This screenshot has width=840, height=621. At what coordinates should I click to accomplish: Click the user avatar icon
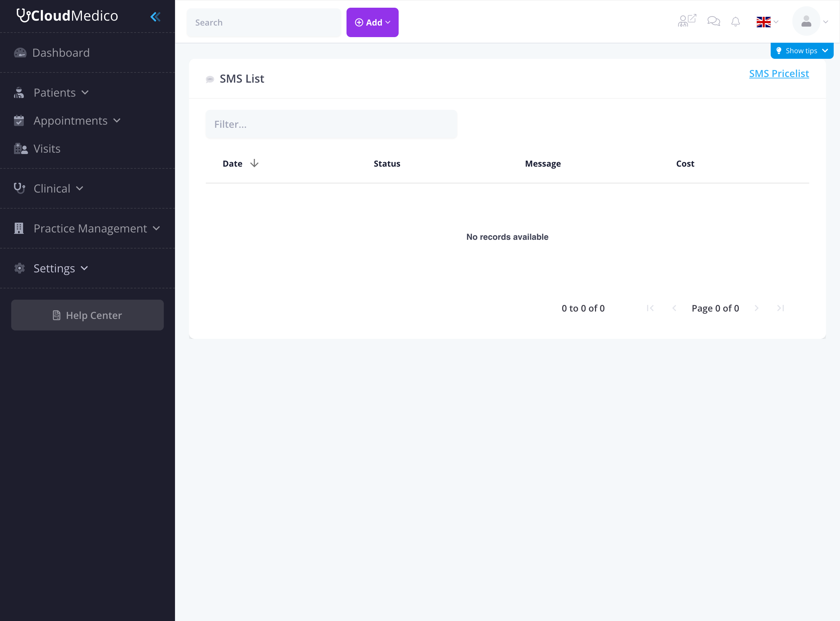tap(806, 21)
